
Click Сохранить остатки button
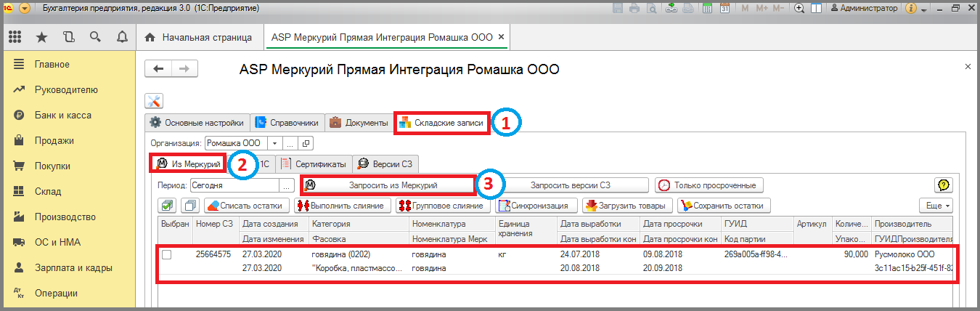[x=724, y=206]
